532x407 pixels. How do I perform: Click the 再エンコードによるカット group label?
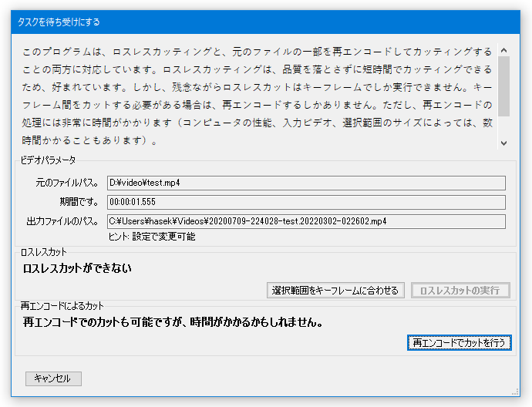click(x=62, y=306)
